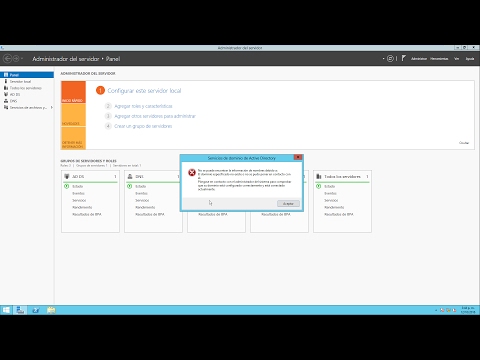
Task: Open Server Manager from the taskbar
Action: (20, 310)
